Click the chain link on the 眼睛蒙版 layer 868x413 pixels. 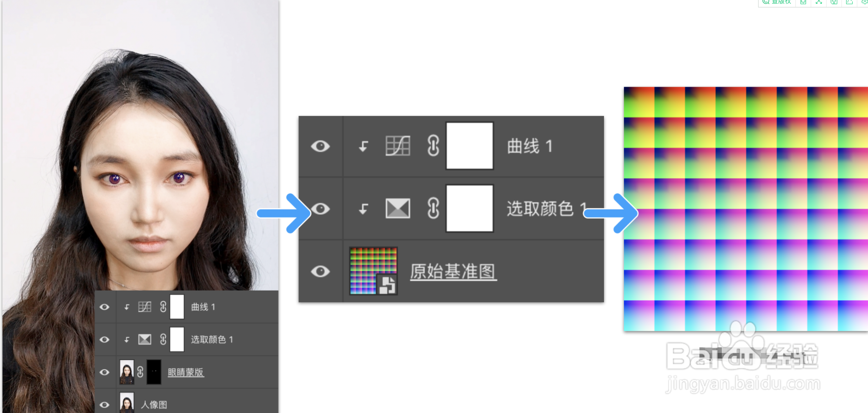point(140,372)
